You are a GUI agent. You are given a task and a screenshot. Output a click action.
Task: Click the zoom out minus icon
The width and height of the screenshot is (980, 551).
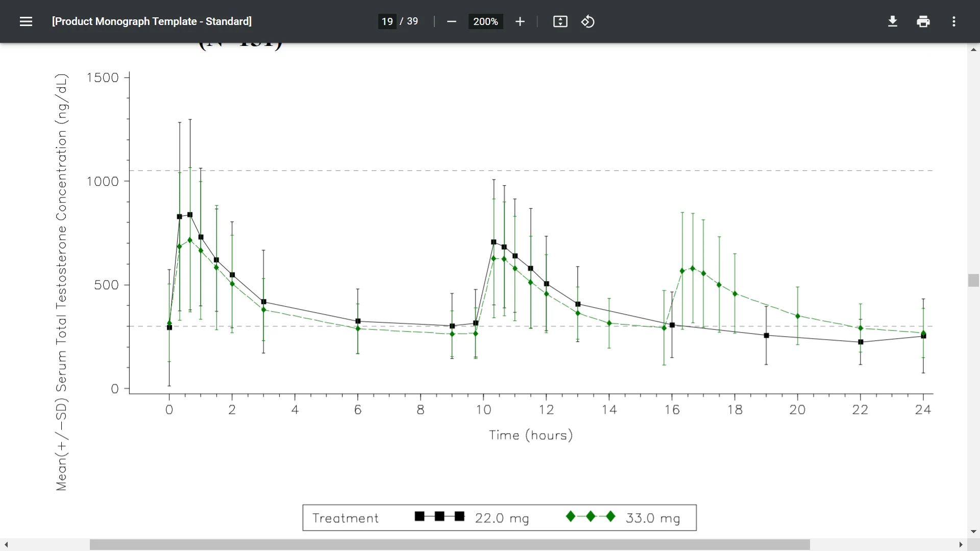pos(451,21)
